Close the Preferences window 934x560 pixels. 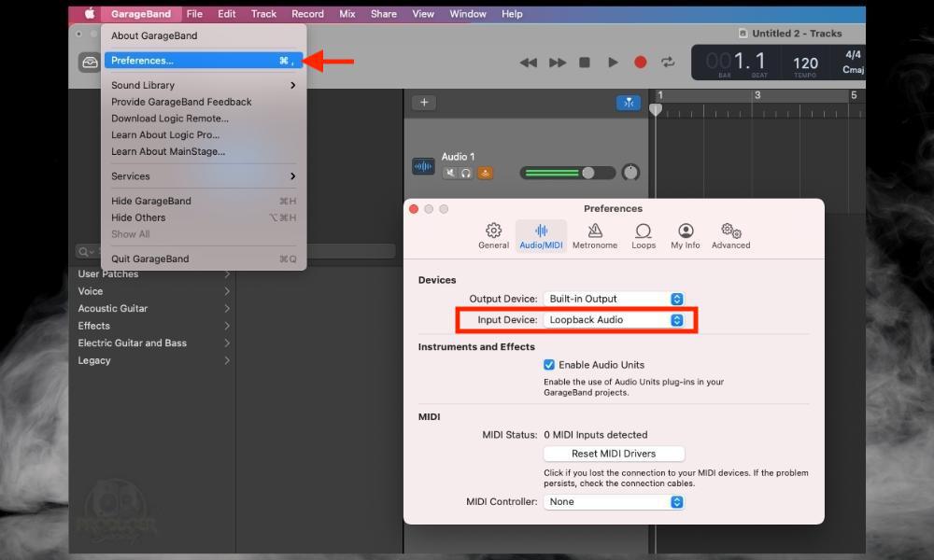point(414,209)
